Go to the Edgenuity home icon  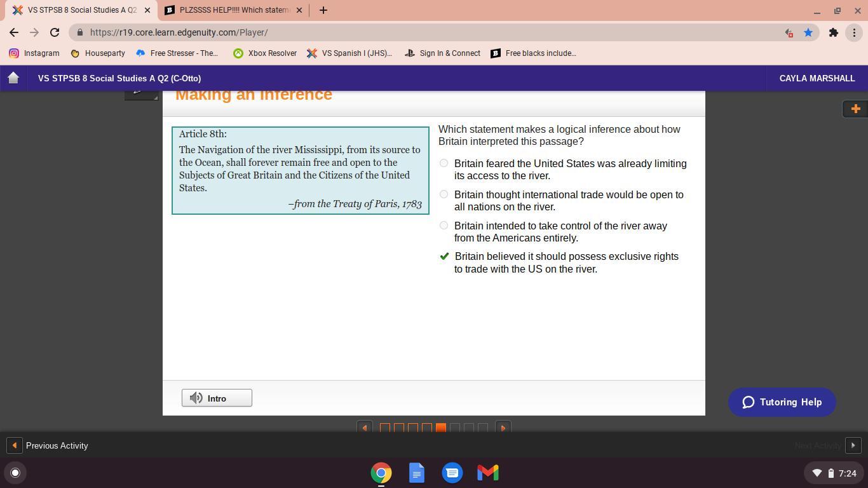(13, 78)
